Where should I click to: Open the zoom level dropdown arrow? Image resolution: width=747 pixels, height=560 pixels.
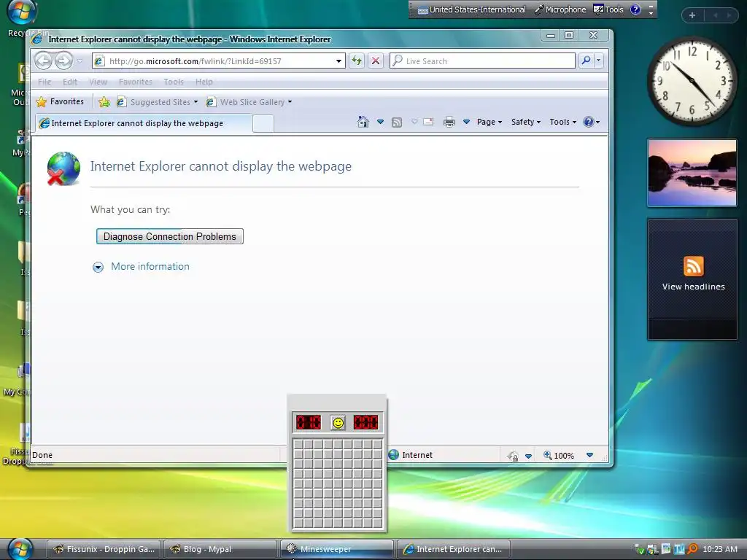click(x=589, y=455)
